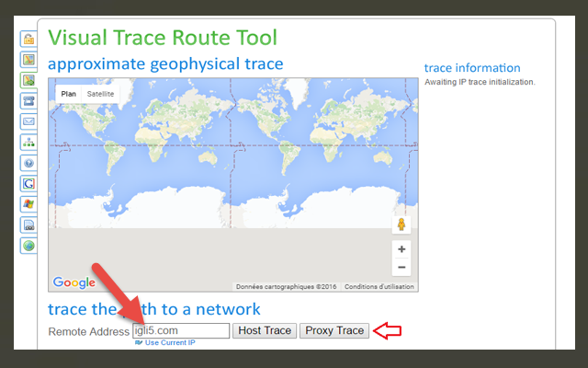Click the globe icon at sidebar bottom
Image resolution: width=588 pixels, height=368 pixels.
28,246
